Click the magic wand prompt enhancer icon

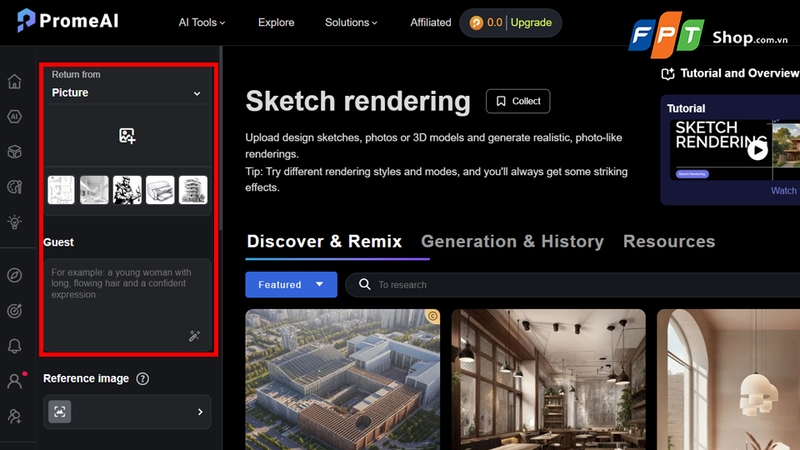194,336
